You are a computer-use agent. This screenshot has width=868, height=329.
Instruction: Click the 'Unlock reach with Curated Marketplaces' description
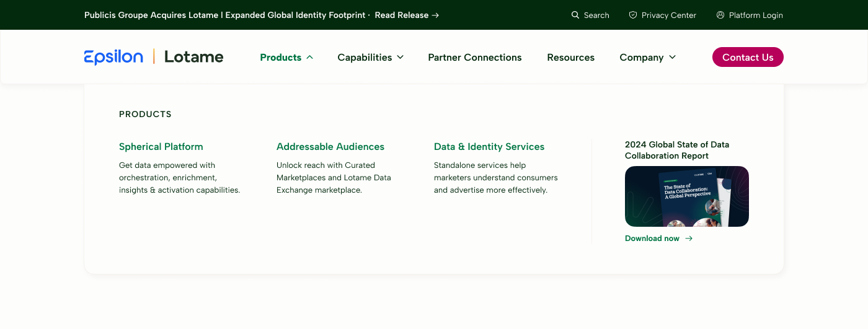pos(334,178)
